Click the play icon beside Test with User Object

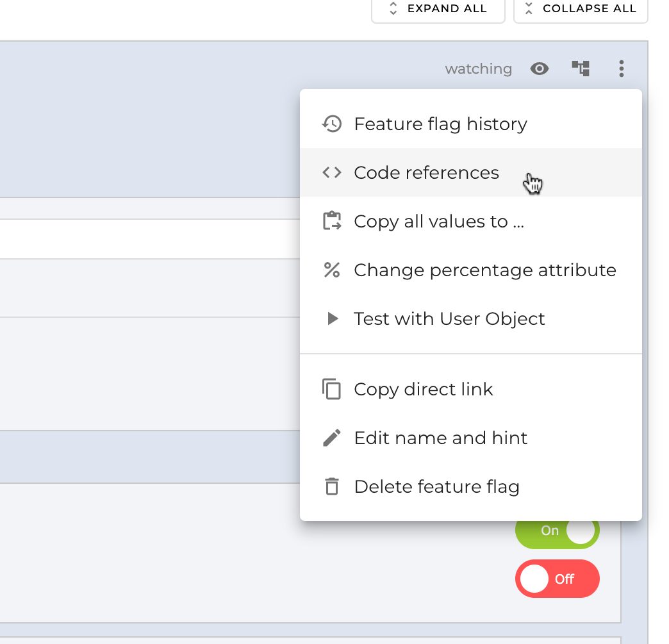332,318
